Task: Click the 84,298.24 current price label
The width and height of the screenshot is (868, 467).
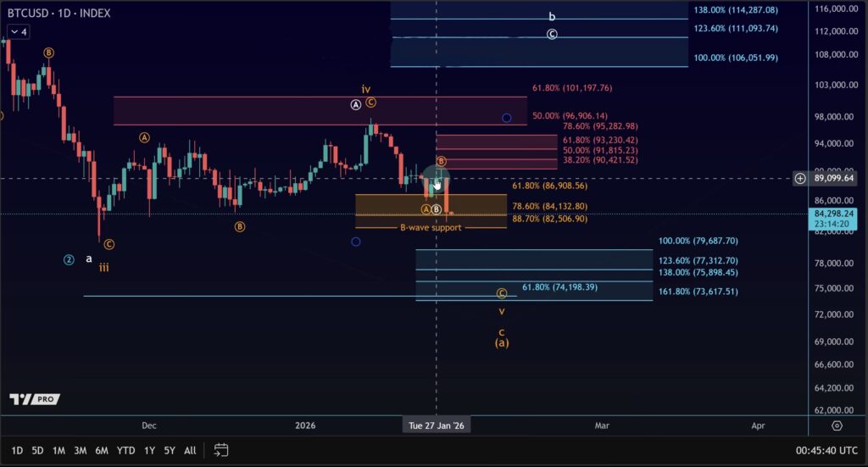Action: (x=830, y=214)
